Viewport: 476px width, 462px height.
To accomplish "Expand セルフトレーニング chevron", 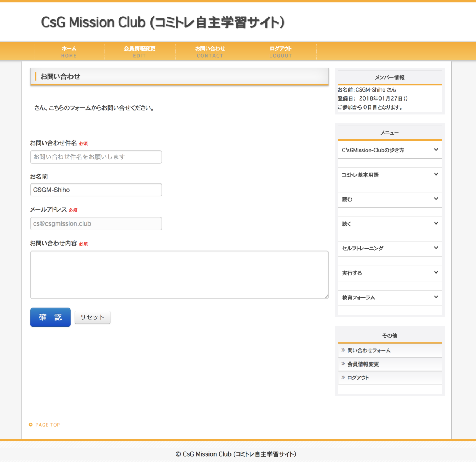I will point(436,248).
